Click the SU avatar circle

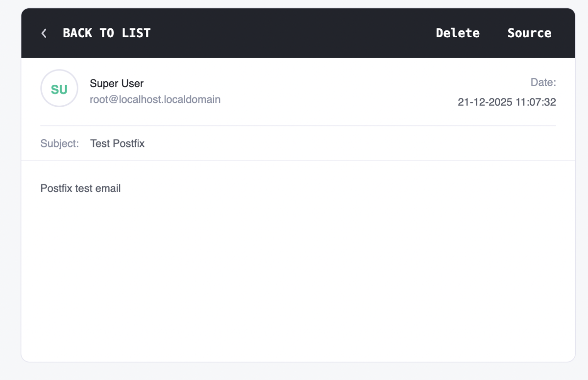pos(59,89)
